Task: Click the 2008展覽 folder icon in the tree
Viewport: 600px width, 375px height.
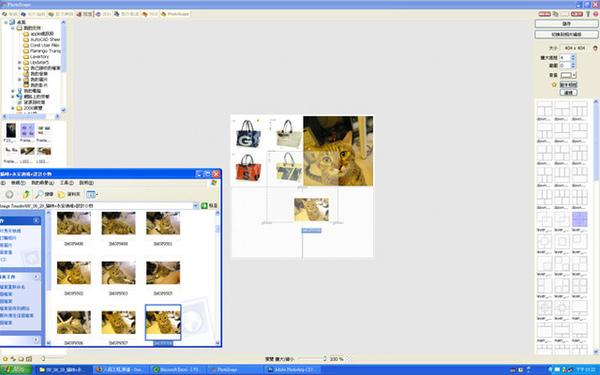Action: pos(19,108)
